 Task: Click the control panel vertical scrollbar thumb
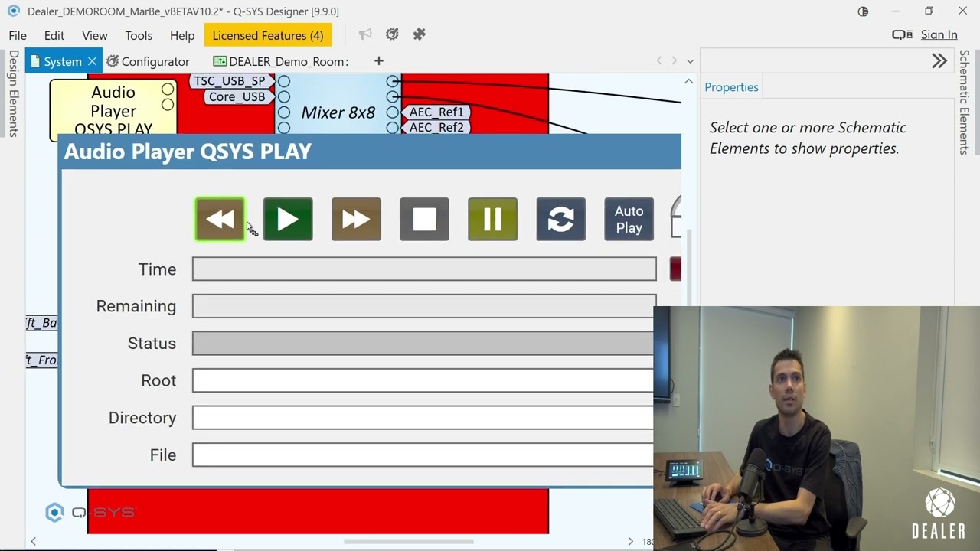(688, 268)
